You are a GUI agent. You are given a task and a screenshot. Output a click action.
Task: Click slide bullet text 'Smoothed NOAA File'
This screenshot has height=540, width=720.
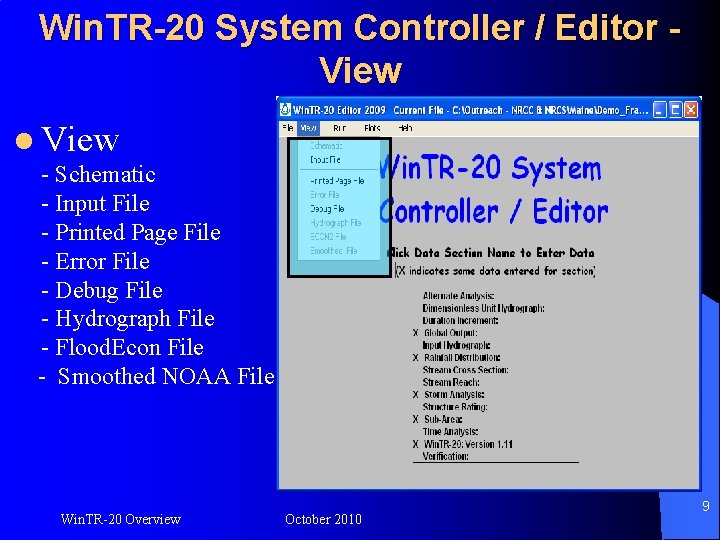(x=166, y=377)
